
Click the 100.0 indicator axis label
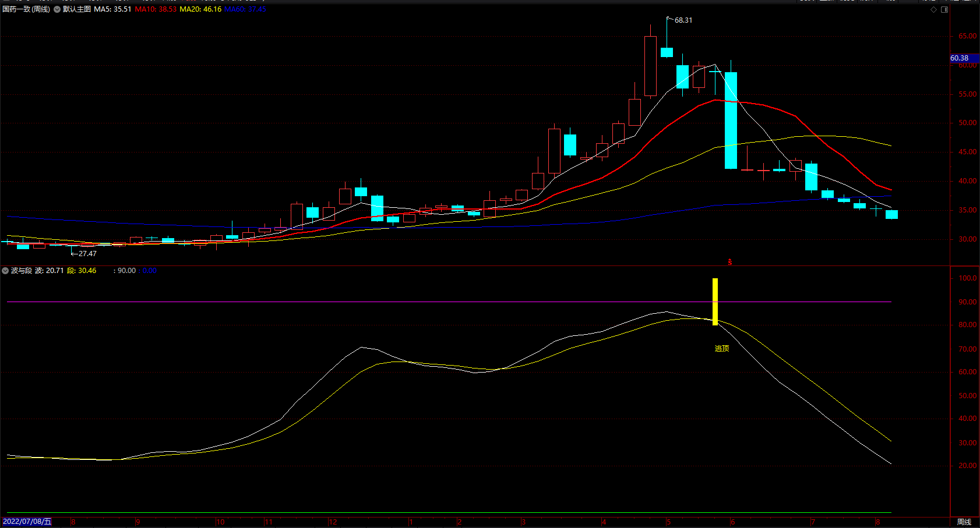click(x=967, y=278)
